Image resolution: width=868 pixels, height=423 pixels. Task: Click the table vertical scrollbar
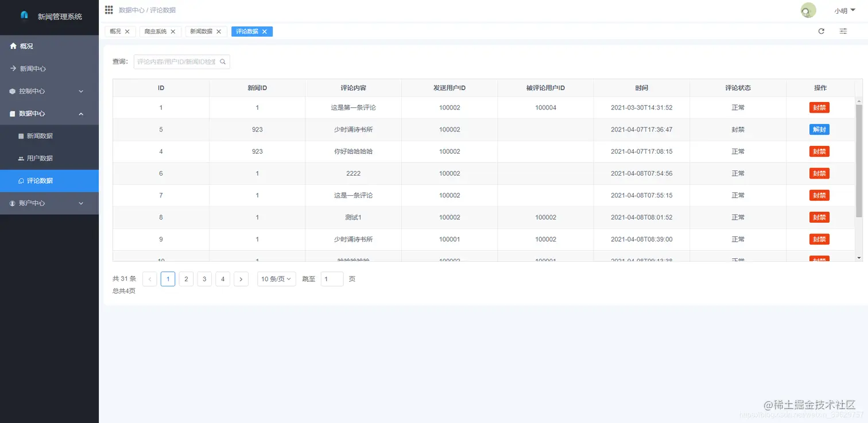point(859,161)
